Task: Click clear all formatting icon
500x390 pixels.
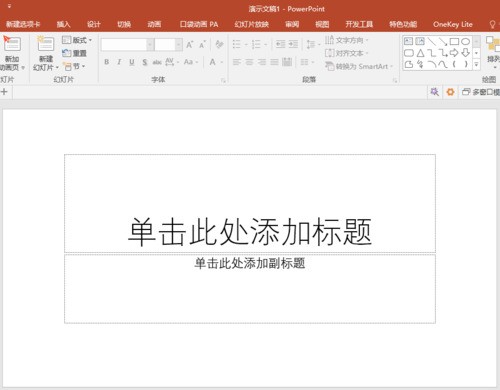Action: (x=219, y=44)
